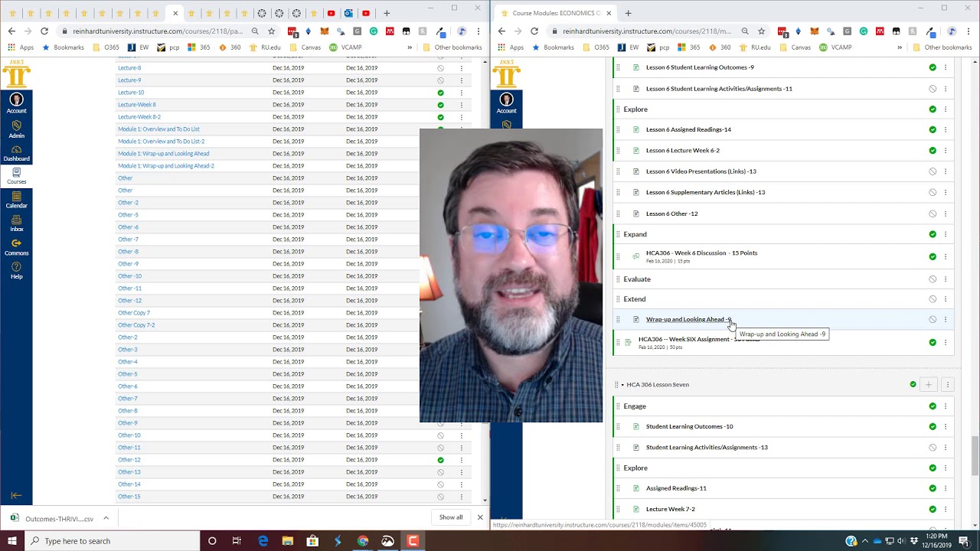Open Other bookmarks folder in right browser
This screenshot has height=551, width=980.
[941, 47]
